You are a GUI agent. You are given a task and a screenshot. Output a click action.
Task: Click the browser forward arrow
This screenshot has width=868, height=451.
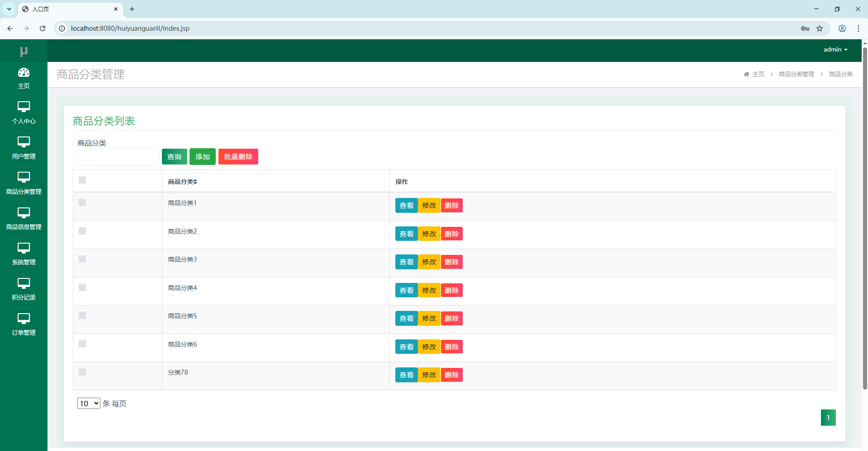[26, 28]
